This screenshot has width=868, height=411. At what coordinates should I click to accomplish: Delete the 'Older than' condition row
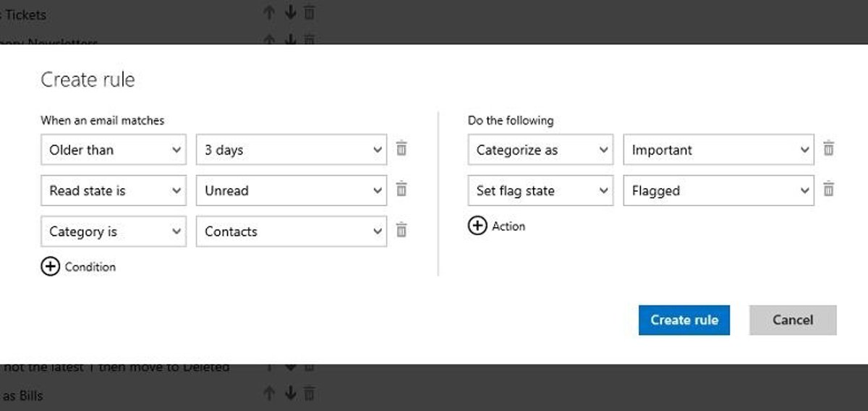tap(401, 149)
